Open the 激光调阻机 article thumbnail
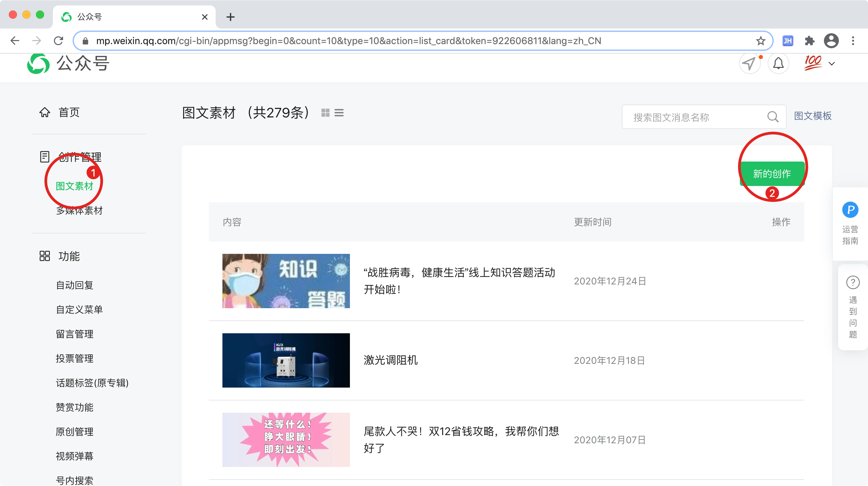The height and width of the screenshot is (486, 868). [286, 360]
